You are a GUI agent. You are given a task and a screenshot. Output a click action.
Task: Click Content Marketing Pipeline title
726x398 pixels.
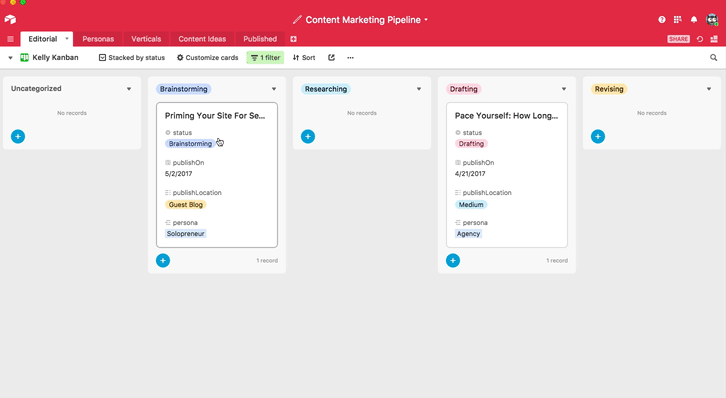point(363,20)
